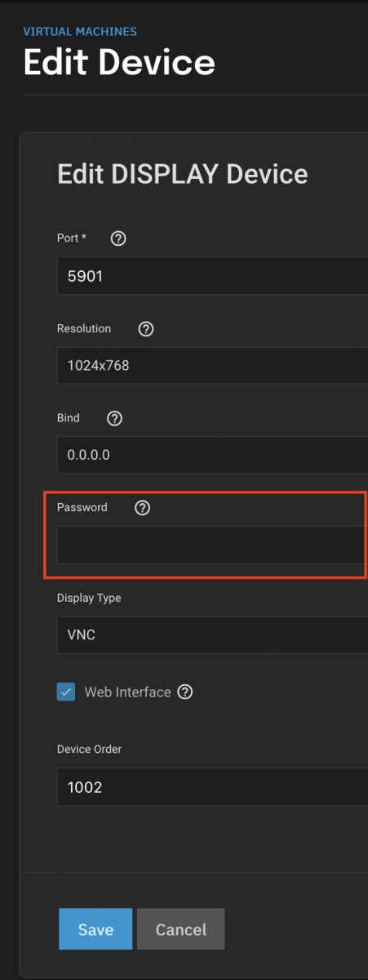Image resolution: width=368 pixels, height=980 pixels.
Task: Click the Display Type label
Action: click(x=89, y=598)
